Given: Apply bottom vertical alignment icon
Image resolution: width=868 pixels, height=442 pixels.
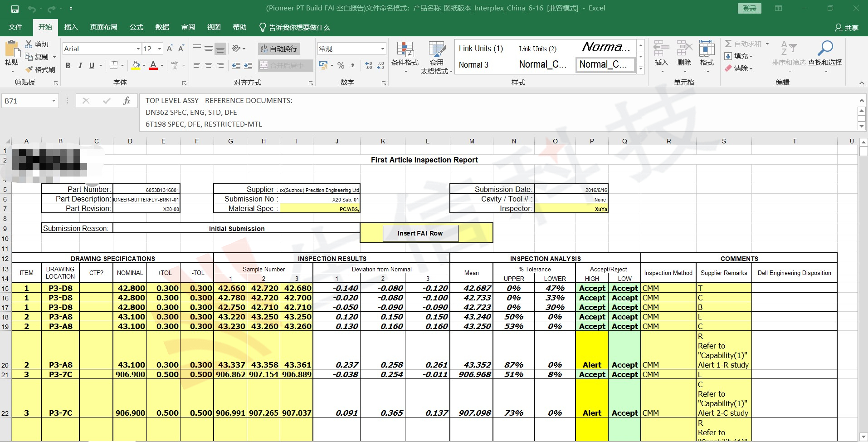Looking at the screenshot, I should pos(220,49).
